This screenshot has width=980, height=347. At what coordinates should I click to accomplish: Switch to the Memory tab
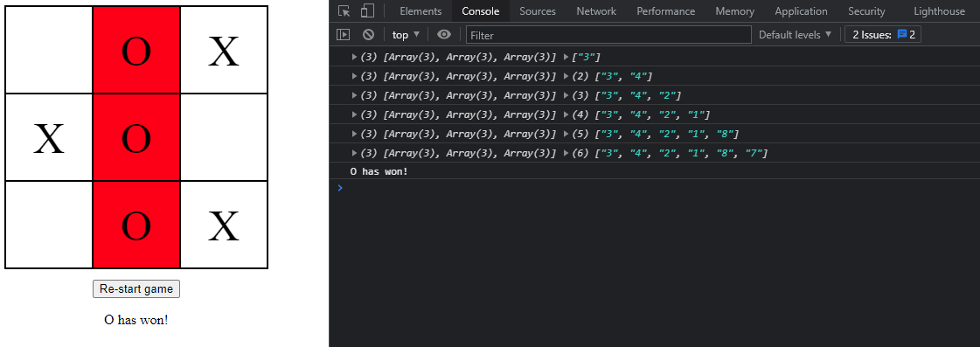pos(735,11)
